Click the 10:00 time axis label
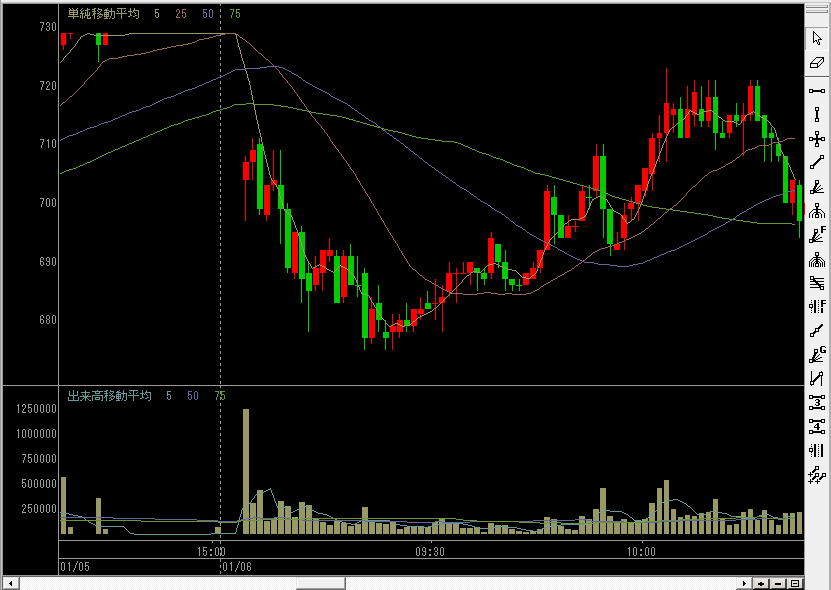The height and width of the screenshot is (590, 831). (x=641, y=551)
